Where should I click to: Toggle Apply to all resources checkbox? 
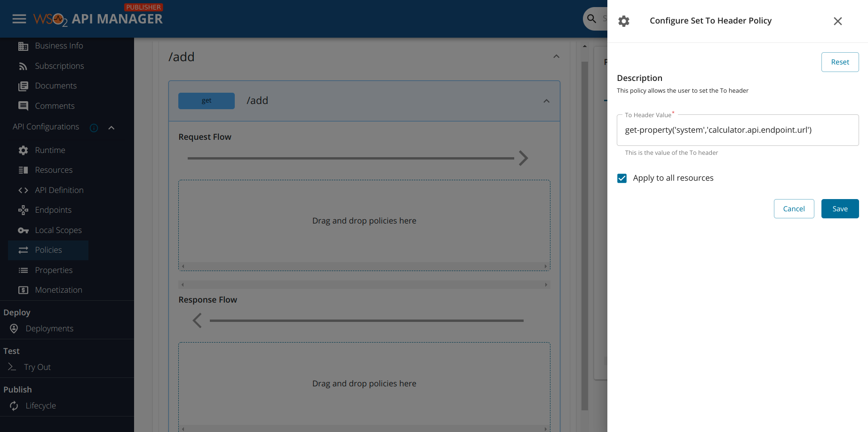pos(622,178)
